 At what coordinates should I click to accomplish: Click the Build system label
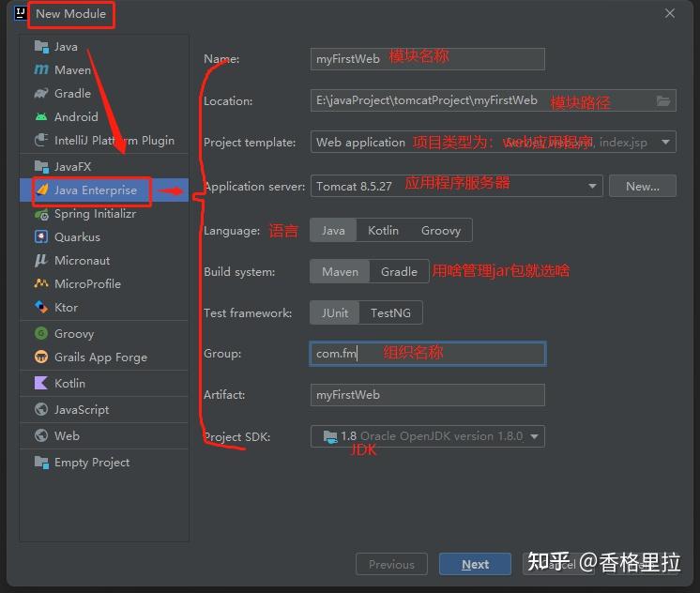(239, 271)
